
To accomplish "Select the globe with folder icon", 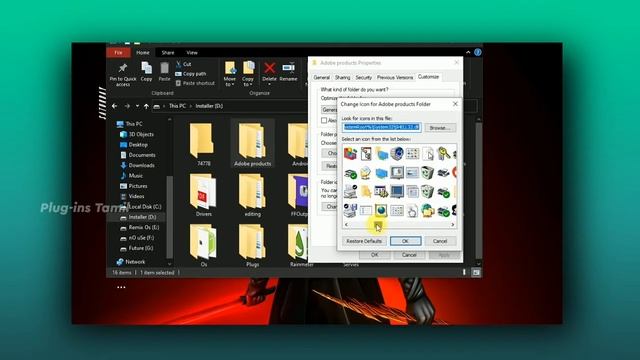I will tap(428, 210).
